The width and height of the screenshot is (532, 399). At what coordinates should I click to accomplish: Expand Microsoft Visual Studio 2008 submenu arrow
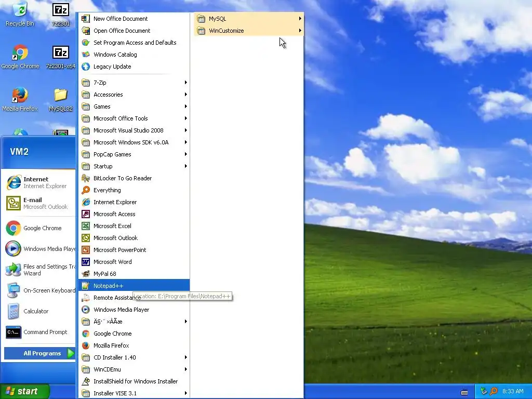tap(185, 130)
